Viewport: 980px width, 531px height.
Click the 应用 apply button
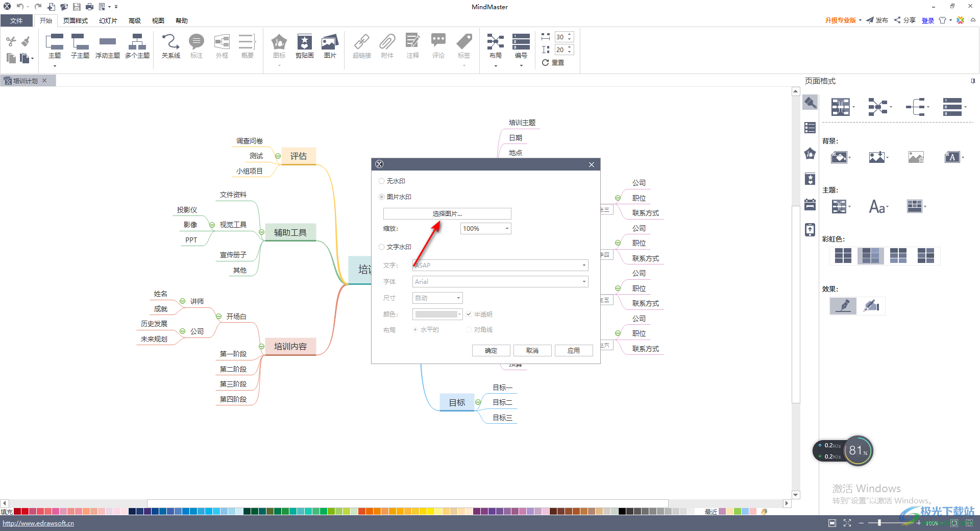point(574,351)
